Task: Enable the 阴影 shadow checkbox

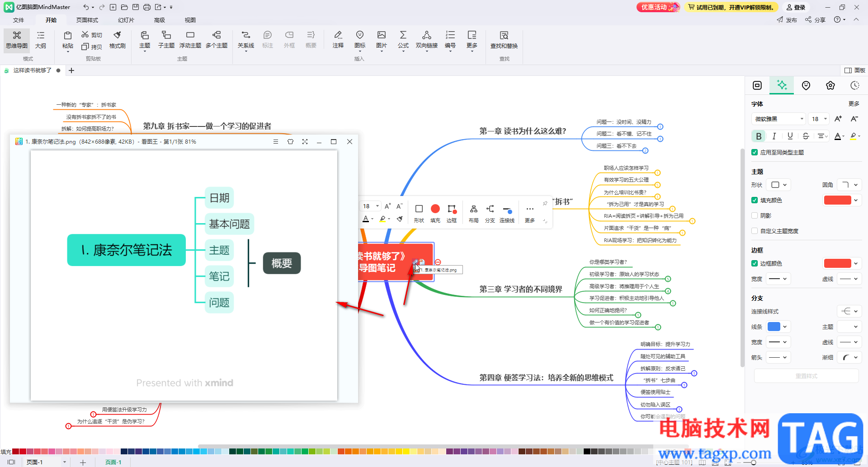Action: [x=755, y=215]
